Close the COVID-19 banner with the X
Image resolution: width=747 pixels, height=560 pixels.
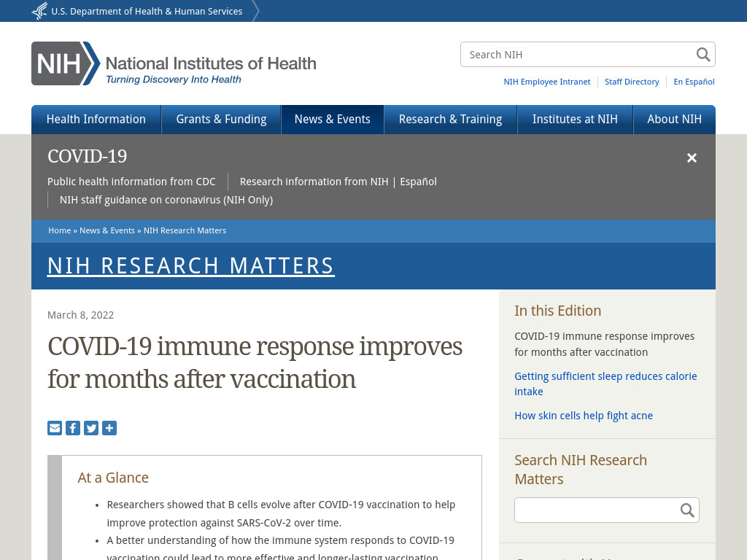click(692, 157)
